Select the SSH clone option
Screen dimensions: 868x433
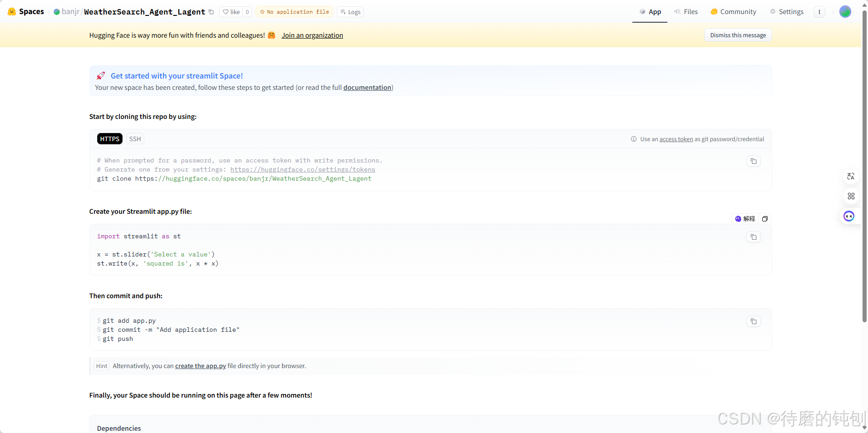point(135,139)
